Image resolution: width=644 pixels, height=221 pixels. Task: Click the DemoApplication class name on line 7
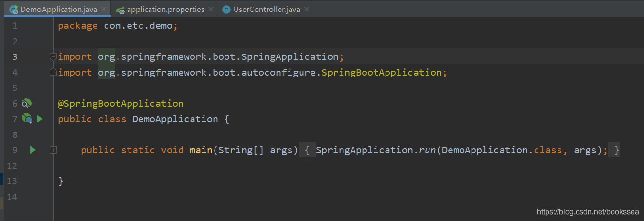coord(175,119)
